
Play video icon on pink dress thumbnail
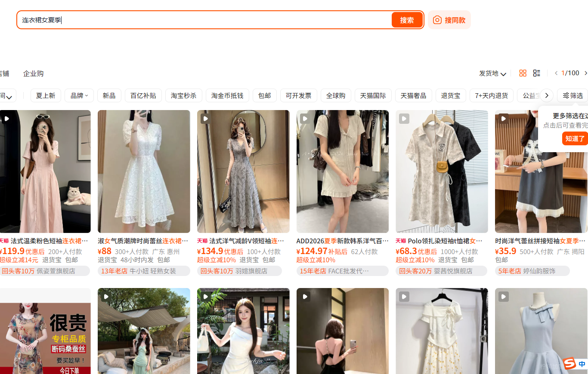6,118
